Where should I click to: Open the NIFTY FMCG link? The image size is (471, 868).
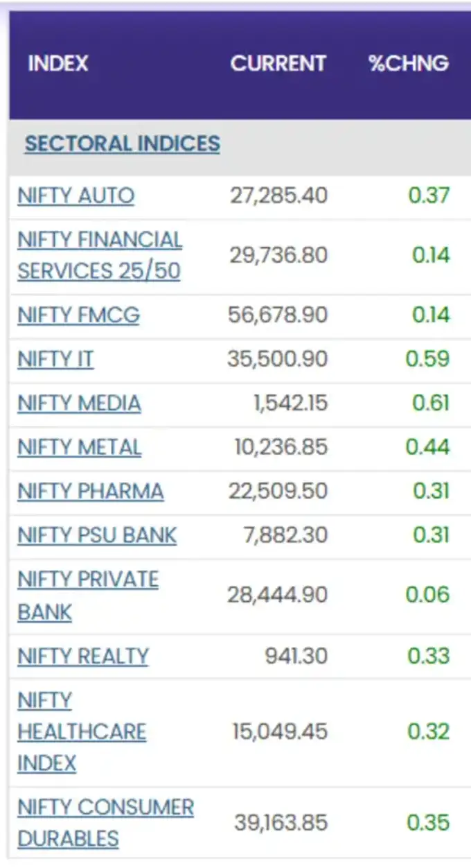pos(78,315)
